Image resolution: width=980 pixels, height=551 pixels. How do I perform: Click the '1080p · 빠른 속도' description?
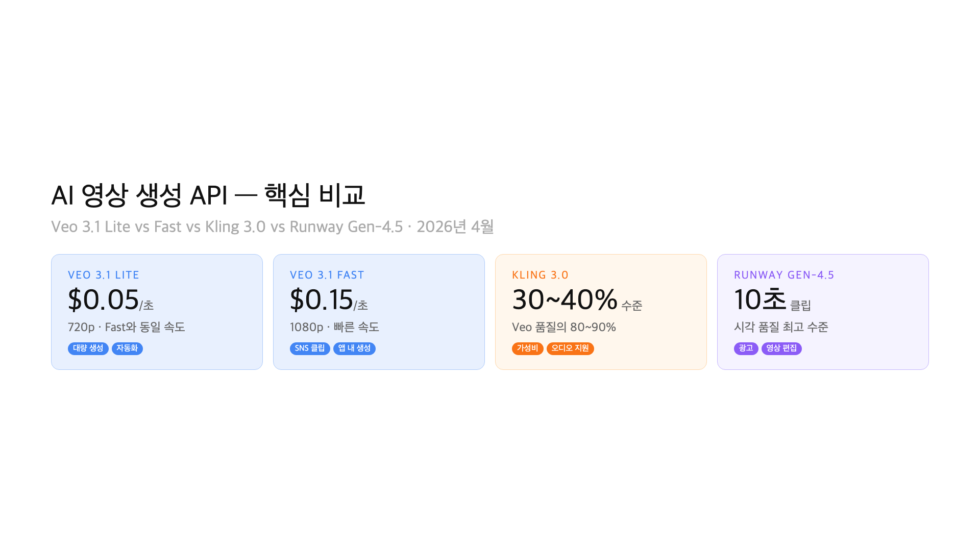pyautogui.click(x=334, y=327)
